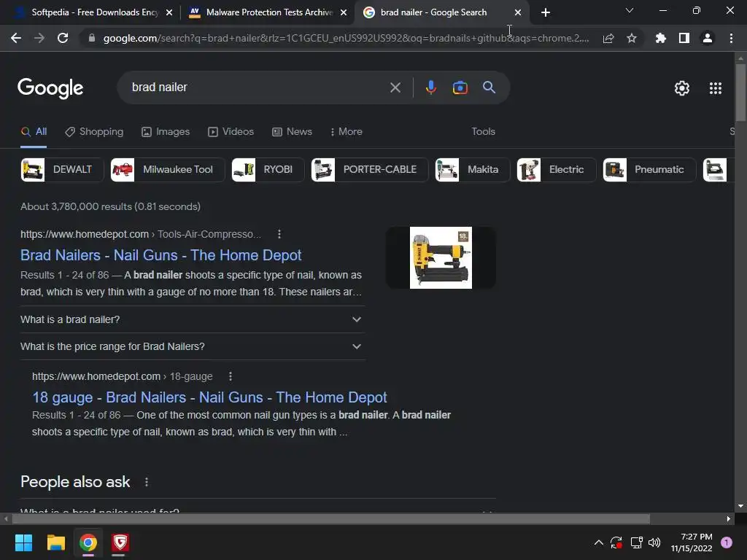Share this page via address bar icon

tap(608, 38)
